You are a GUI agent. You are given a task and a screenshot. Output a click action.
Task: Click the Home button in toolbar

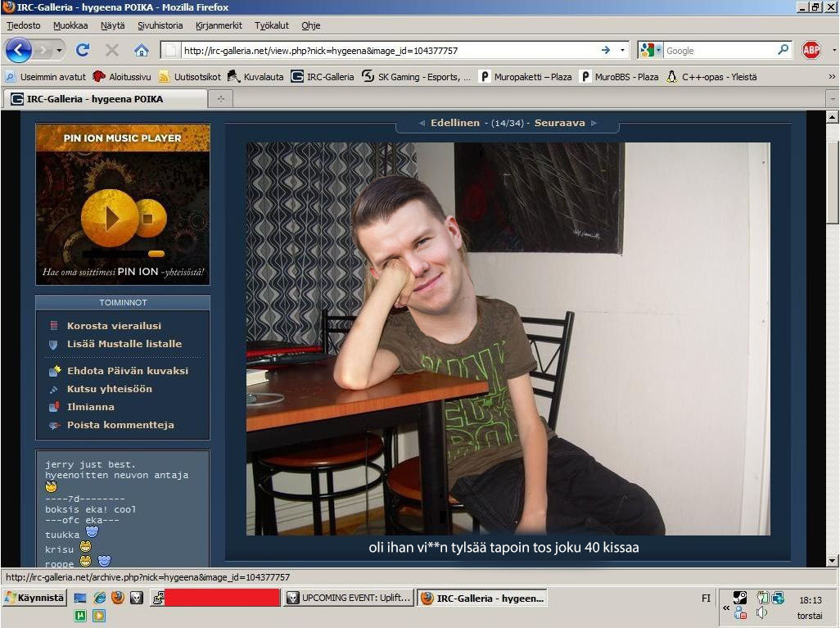141,50
